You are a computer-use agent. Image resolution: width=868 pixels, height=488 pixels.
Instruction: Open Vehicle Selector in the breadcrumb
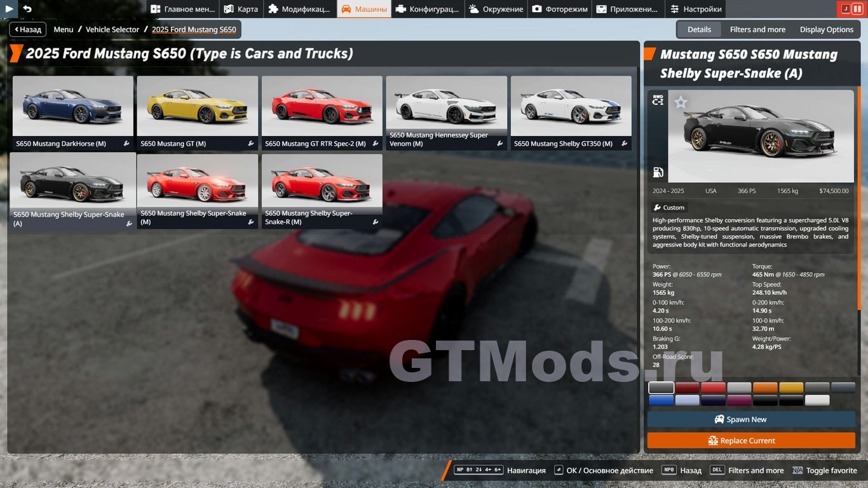(x=112, y=29)
